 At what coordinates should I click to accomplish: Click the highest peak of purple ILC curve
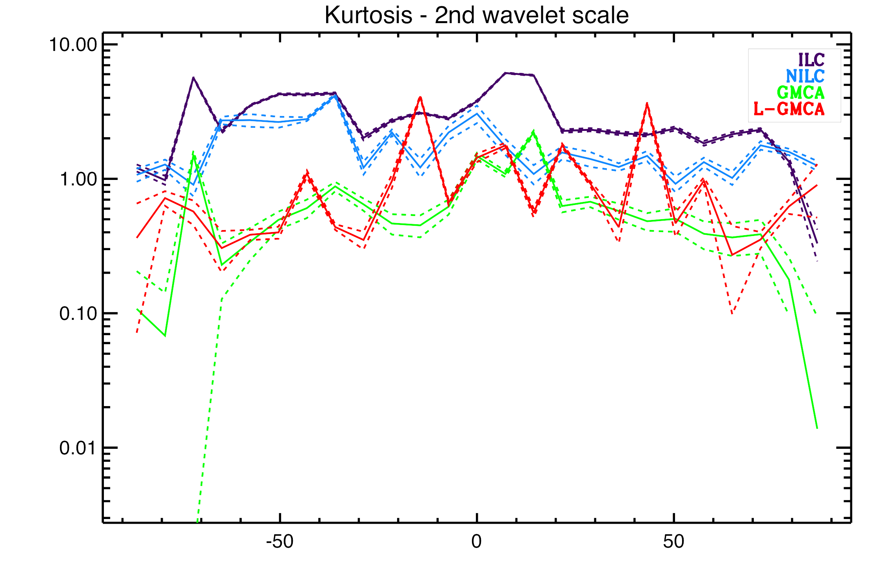506,73
